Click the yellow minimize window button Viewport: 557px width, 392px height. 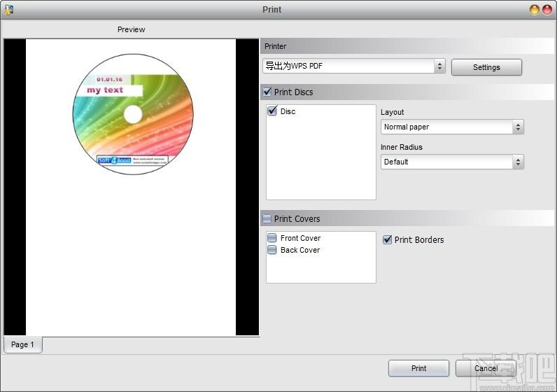click(x=535, y=10)
